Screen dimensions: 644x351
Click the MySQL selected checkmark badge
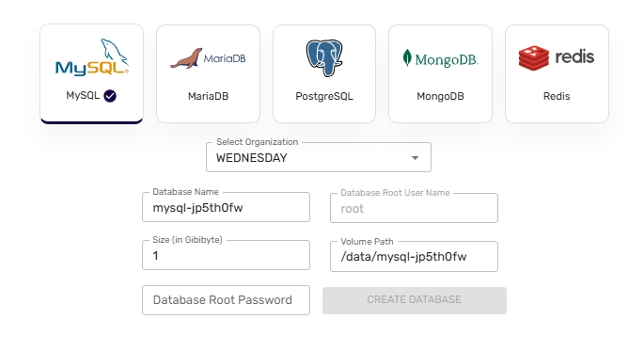[x=110, y=96]
